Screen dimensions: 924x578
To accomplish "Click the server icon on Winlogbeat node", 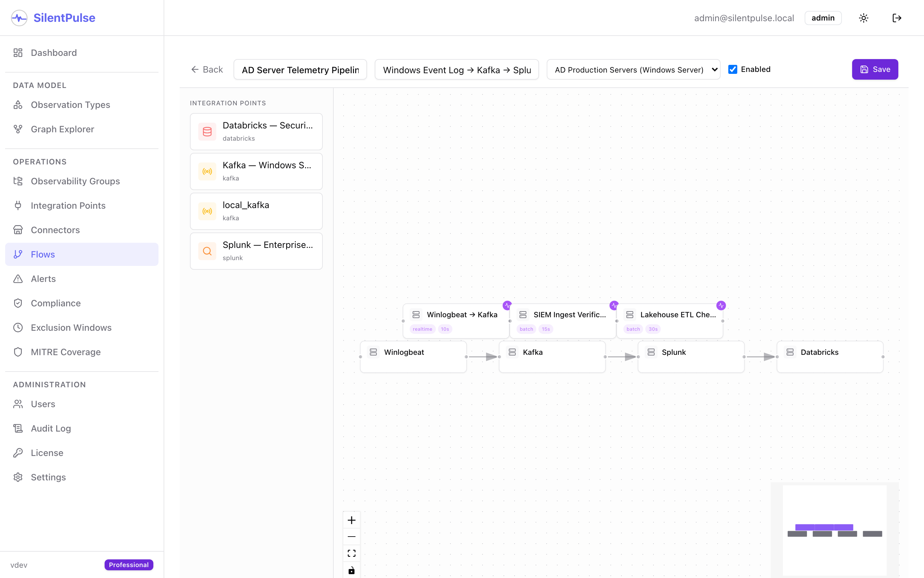I will [x=373, y=352].
